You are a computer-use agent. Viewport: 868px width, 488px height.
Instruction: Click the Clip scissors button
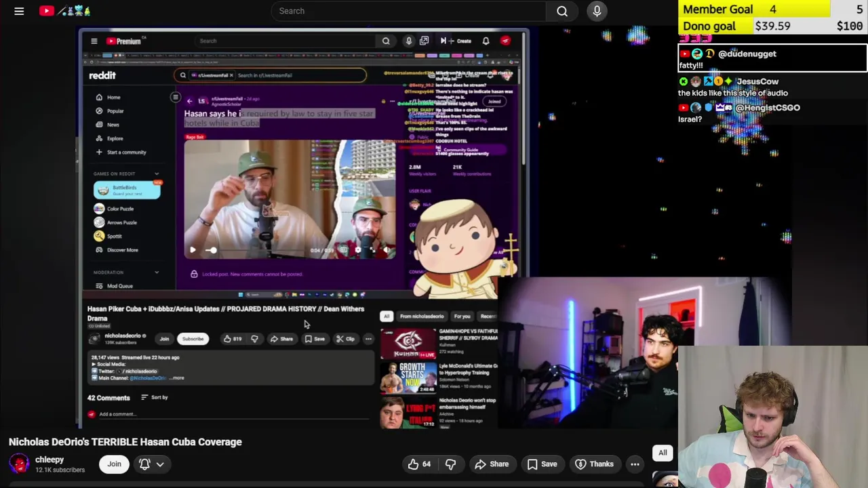tap(345, 339)
